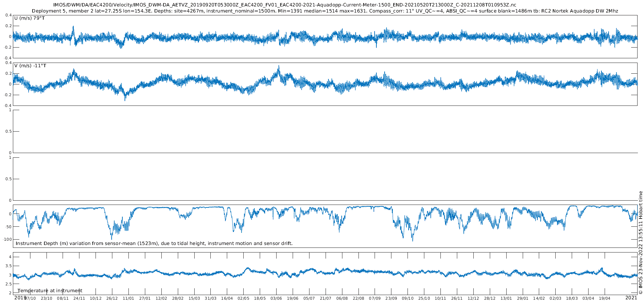The height and width of the screenshot is (304, 644).
Task: Select the '2019' year label on time axis
Action: tap(20, 298)
